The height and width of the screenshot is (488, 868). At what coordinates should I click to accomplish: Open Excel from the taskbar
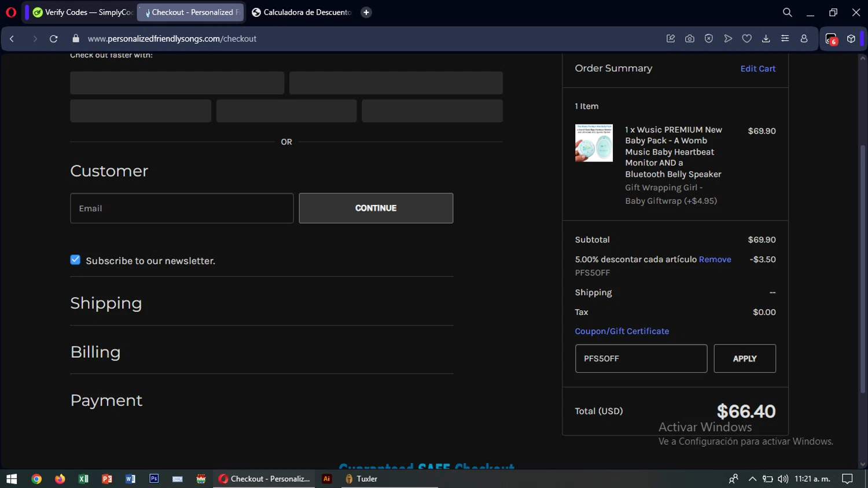83,479
